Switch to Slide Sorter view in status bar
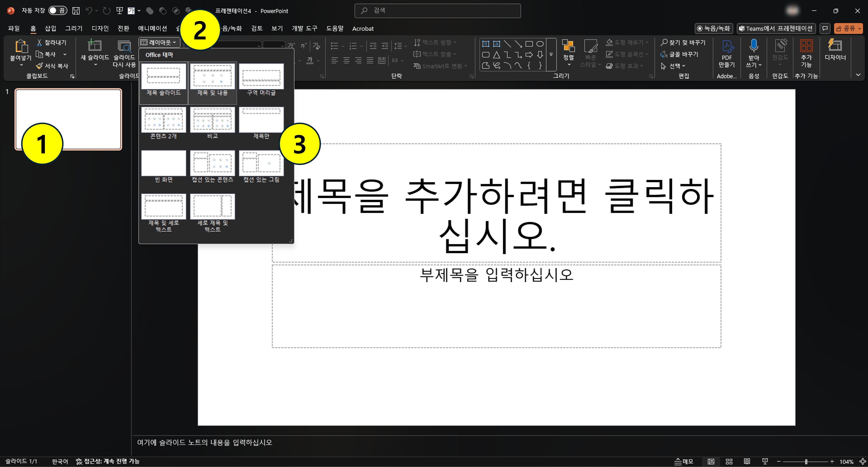 [729, 462]
